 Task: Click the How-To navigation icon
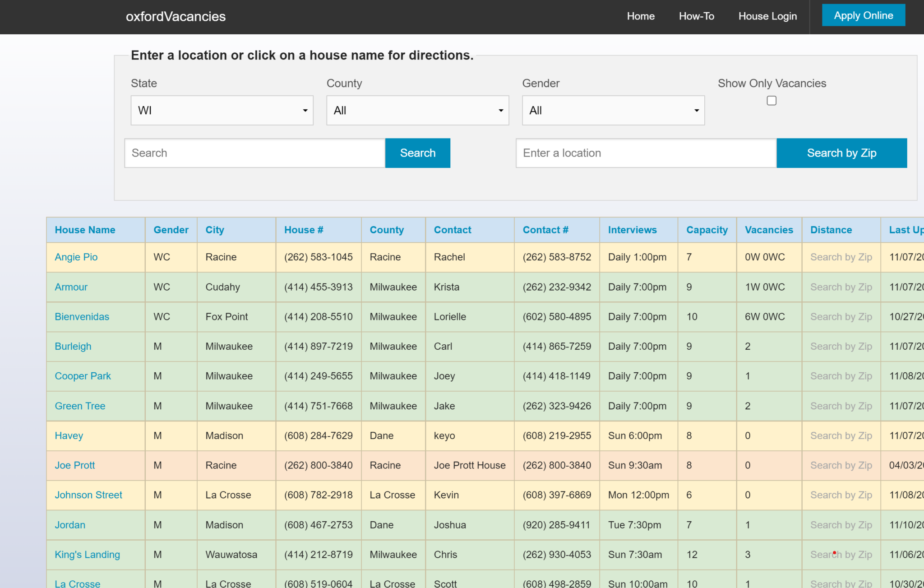[697, 16]
